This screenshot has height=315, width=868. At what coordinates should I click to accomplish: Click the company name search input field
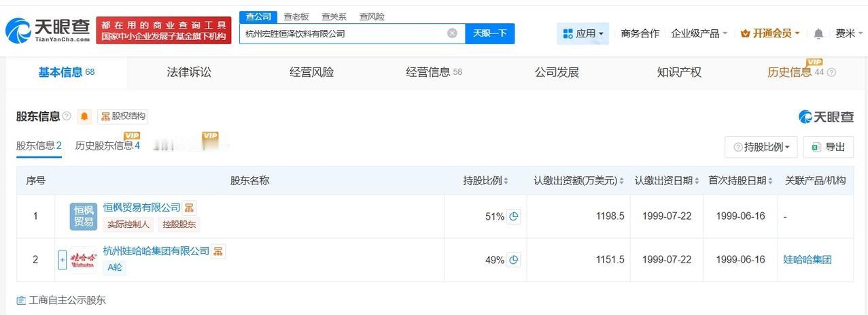coord(343,33)
